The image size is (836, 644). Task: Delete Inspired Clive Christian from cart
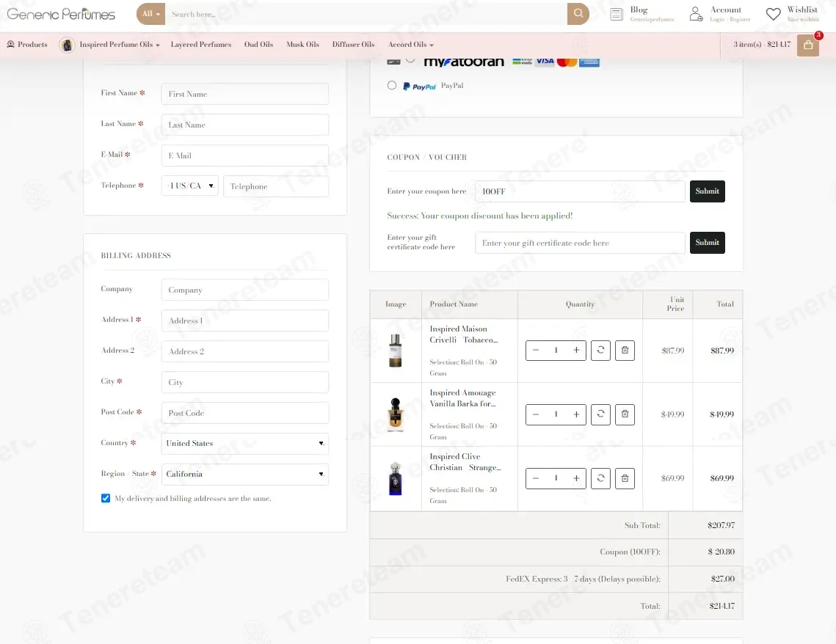[x=625, y=478]
